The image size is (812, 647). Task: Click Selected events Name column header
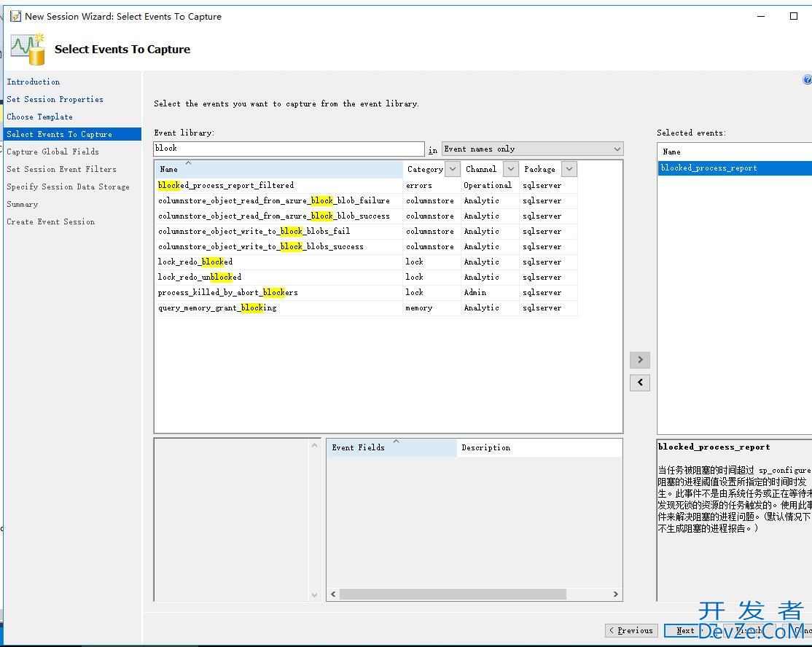click(x=735, y=152)
